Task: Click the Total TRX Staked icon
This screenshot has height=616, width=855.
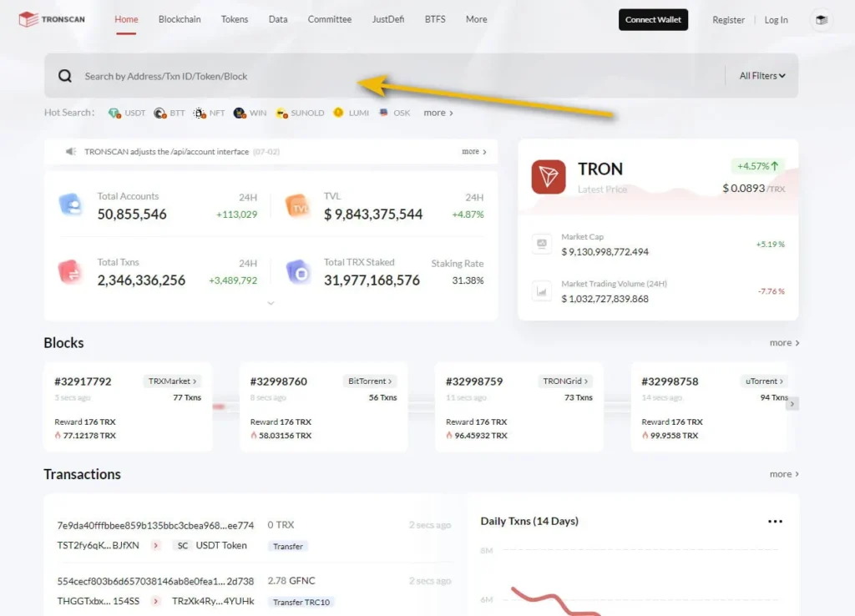Action: tap(298, 272)
